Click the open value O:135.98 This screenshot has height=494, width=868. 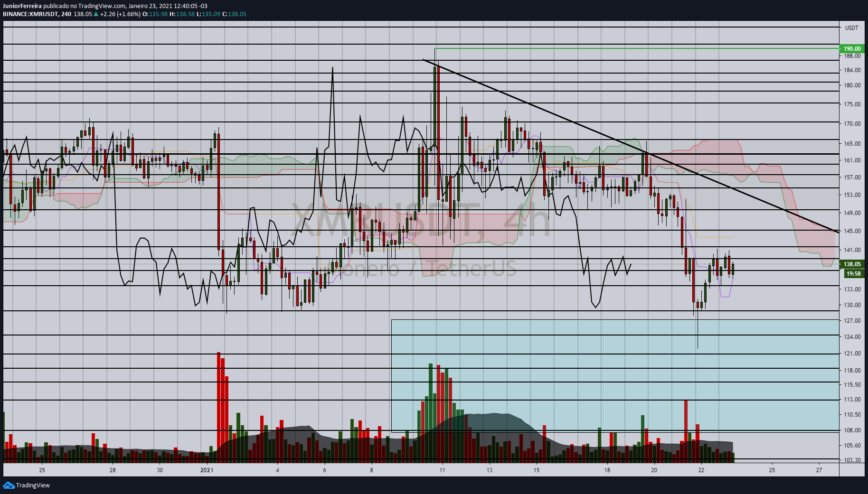pyautogui.click(x=155, y=14)
